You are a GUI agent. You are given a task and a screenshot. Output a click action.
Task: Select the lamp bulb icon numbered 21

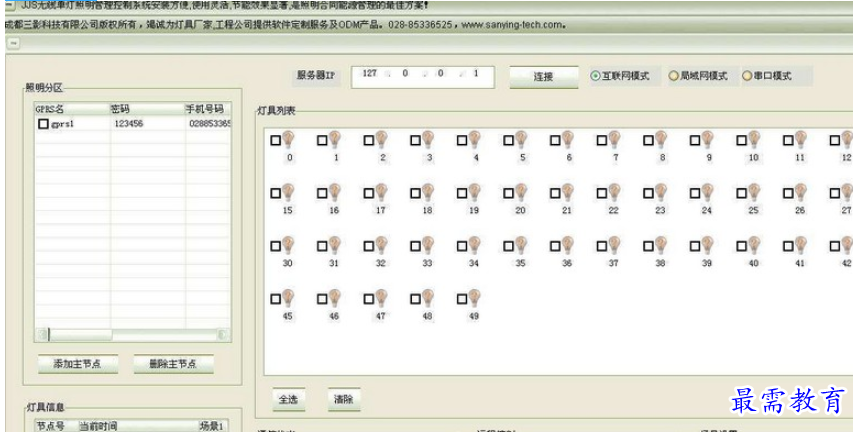(x=568, y=192)
